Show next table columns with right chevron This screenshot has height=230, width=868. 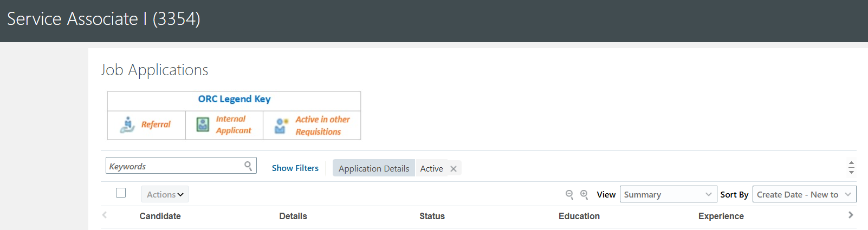point(851,215)
